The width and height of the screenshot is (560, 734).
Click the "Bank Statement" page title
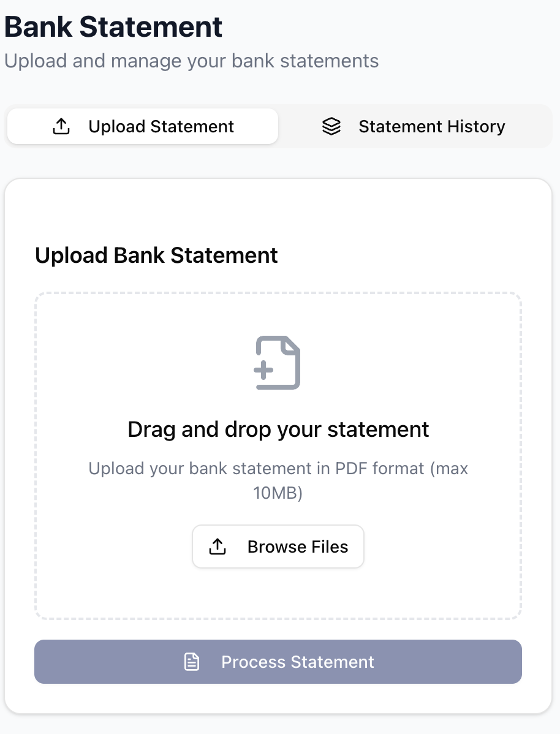(x=113, y=27)
